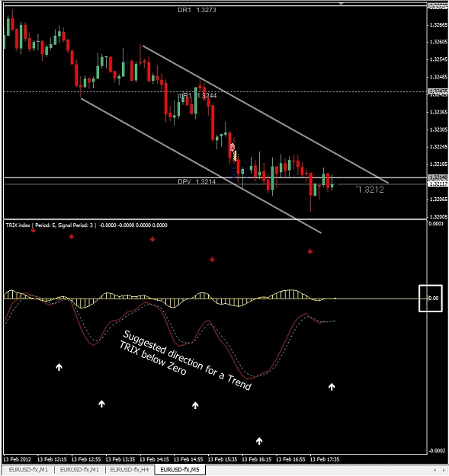Click the 13 Feb 12:15 time label
This screenshot has width=449, height=476.
tap(52, 459)
